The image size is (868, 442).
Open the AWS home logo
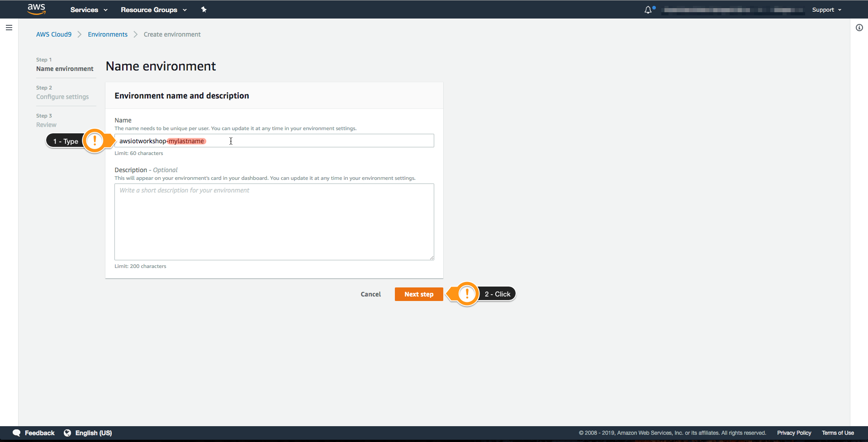coord(37,9)
